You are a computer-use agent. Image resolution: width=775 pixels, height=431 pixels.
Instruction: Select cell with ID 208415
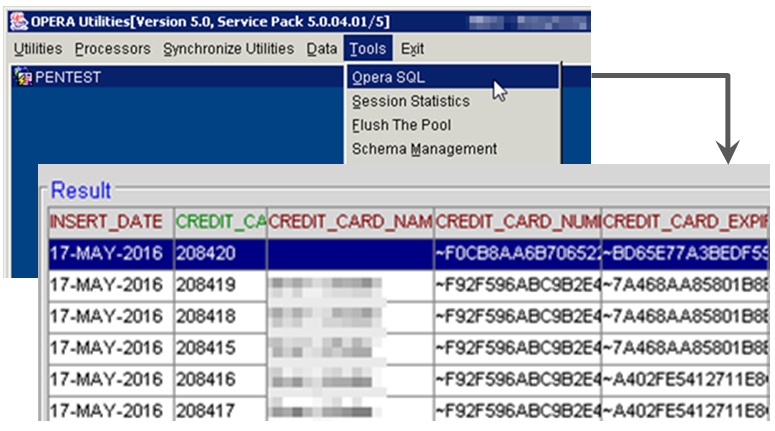pos(220,348)
